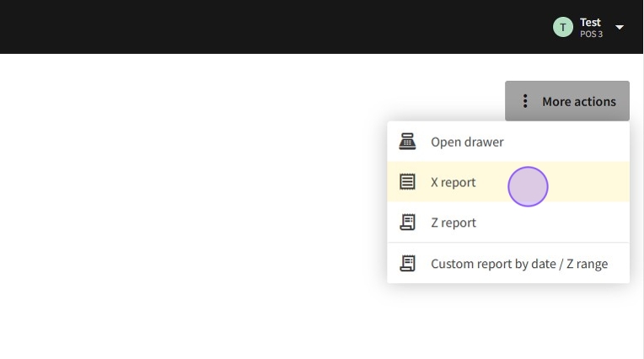Click the three-dot icon in More actions
The height and width of the screenshot is (359, 644).
coord(525,101)
